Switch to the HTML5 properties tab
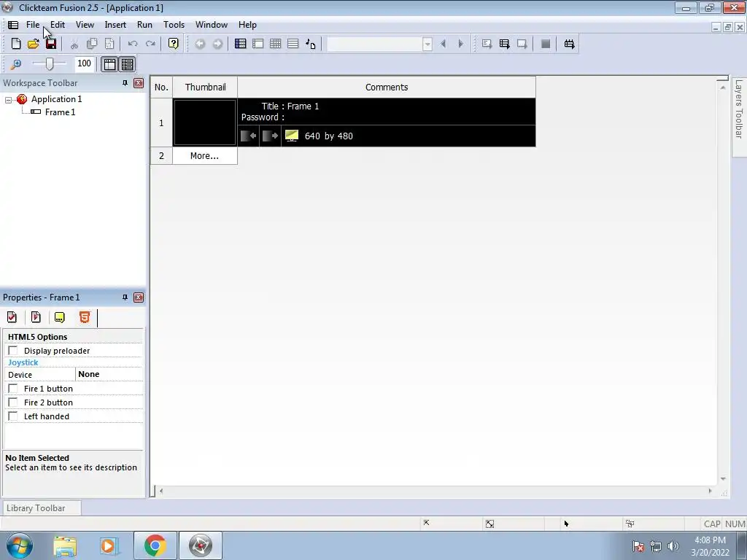Image resolution: width=747 pixels, height=560 pixels. (x=85, y=317)
